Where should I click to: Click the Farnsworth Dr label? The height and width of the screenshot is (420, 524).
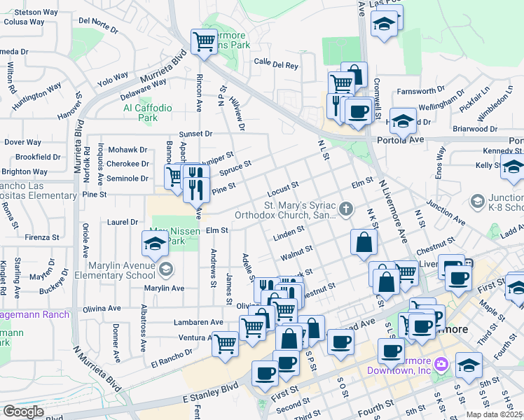click(x=421, y=90)
